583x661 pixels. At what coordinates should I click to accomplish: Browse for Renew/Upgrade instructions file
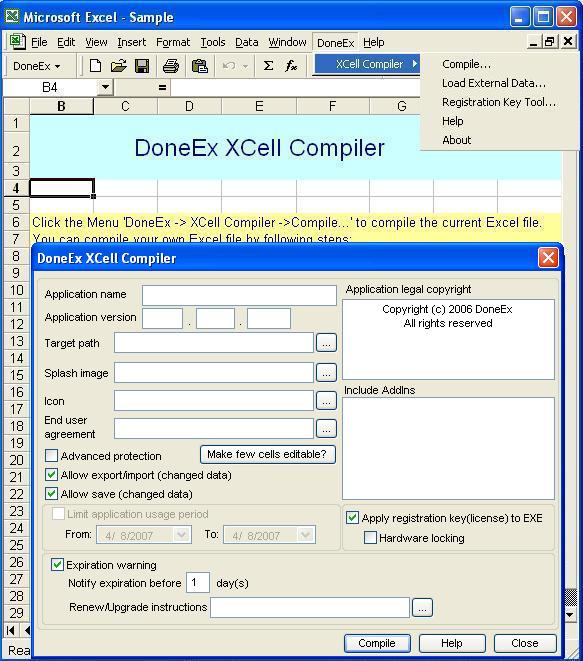[x=422, y=607]
